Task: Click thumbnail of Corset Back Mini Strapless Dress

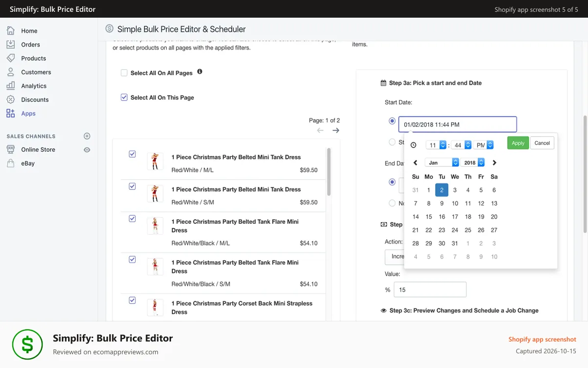Action: click(155, 307)
